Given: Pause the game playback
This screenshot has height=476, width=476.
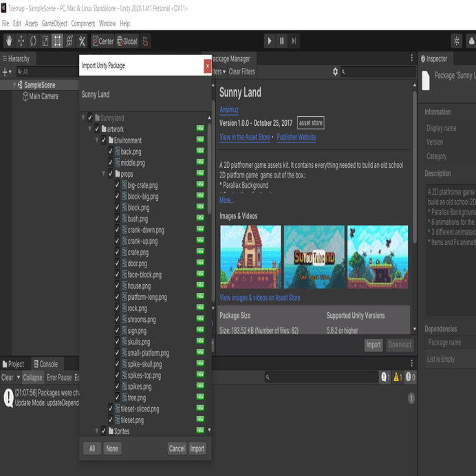Looking at the screenshot, I should click(x=282, y=41).
